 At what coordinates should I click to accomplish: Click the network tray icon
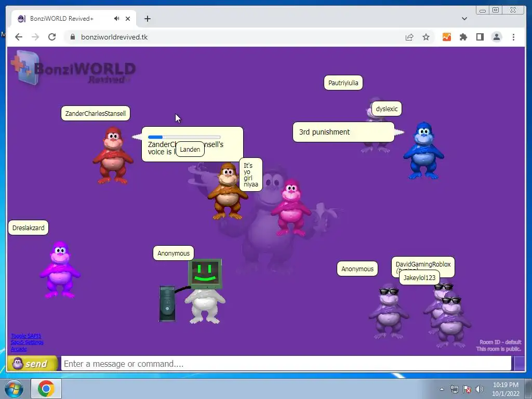(x=454, y=389)
